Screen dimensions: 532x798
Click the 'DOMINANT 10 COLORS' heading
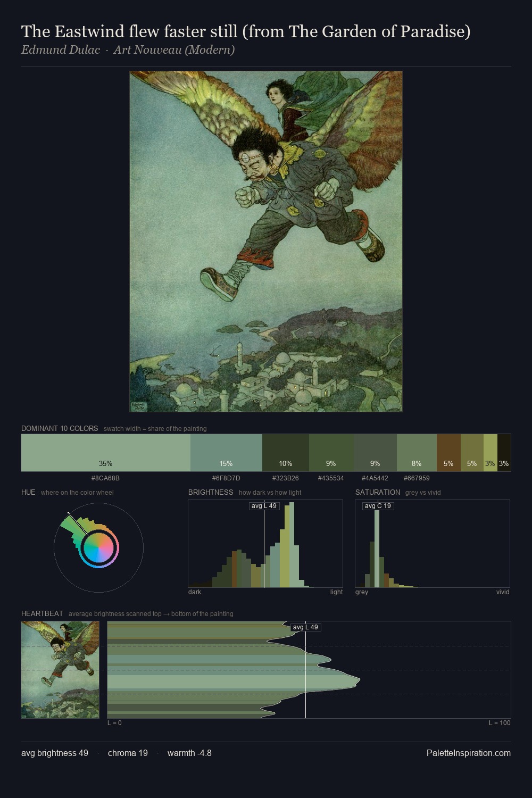(60, 428)
